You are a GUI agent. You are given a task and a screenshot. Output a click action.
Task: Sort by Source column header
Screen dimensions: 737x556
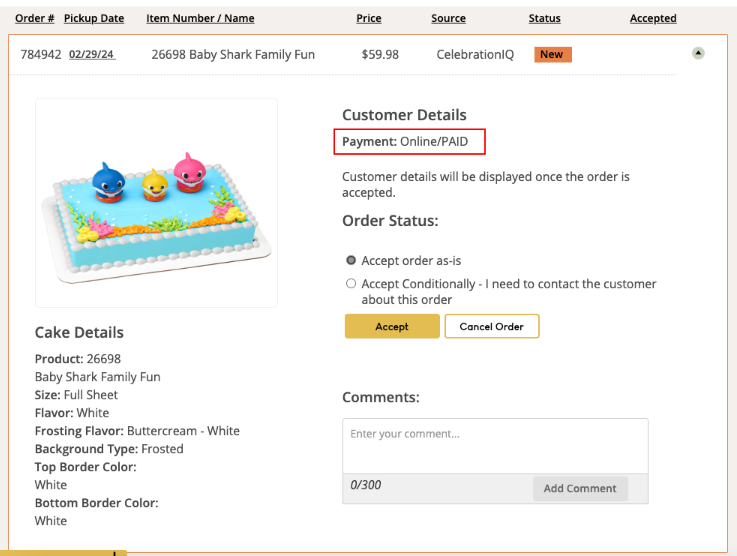[x=449, y=18]
